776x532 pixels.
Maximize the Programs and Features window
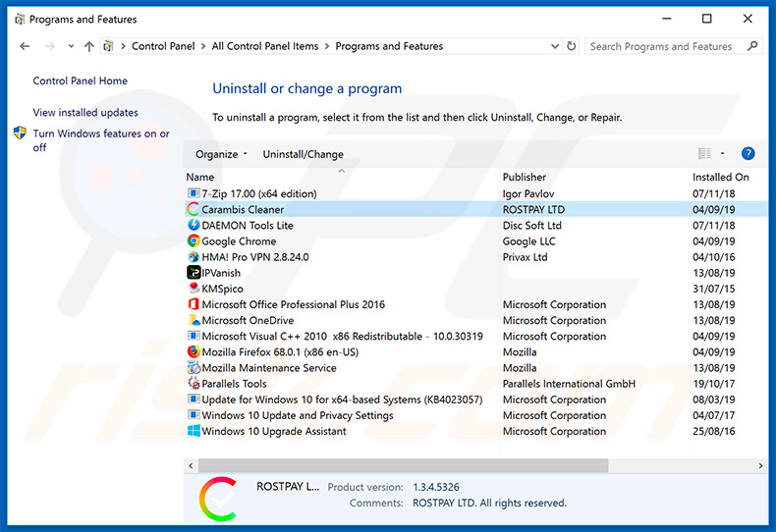click(x=706, y=19)
